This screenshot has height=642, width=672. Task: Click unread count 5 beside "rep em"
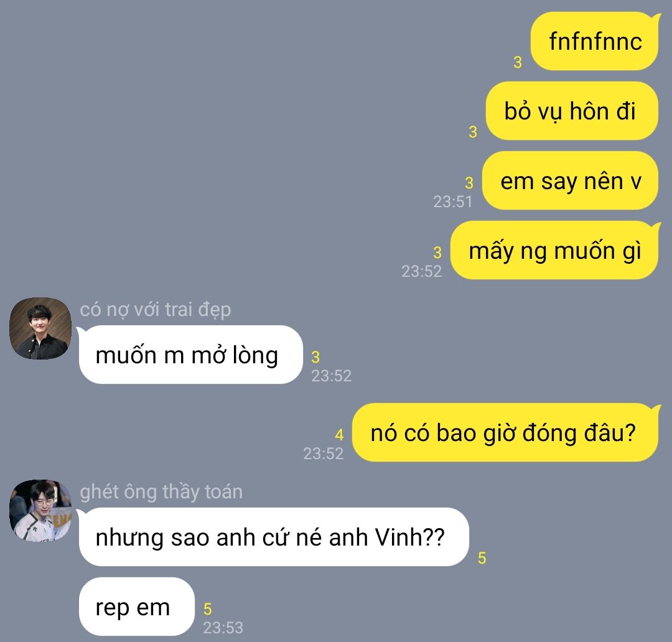[208, 609]
